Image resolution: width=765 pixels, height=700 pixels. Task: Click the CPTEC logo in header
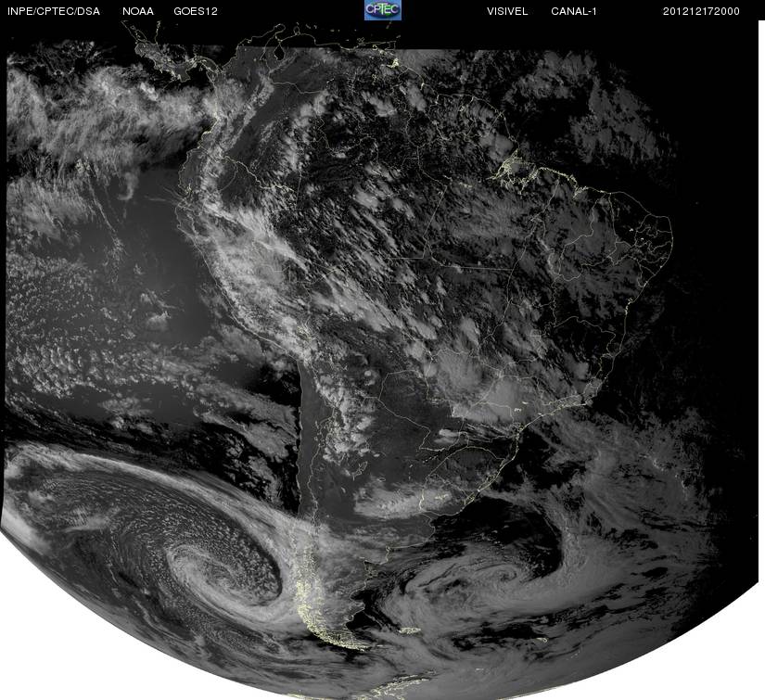(x=383, y=10)
